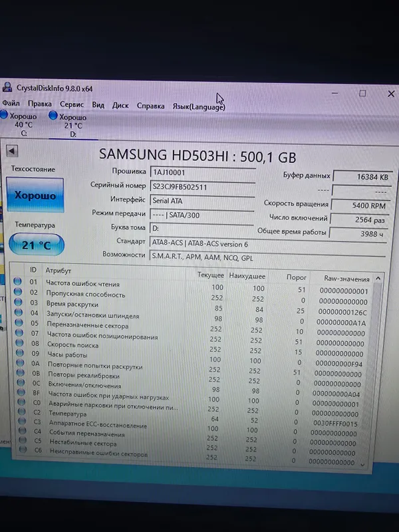Click status circle for attribute 01
The width and height of the screenshot is (399, 532).
18,281
